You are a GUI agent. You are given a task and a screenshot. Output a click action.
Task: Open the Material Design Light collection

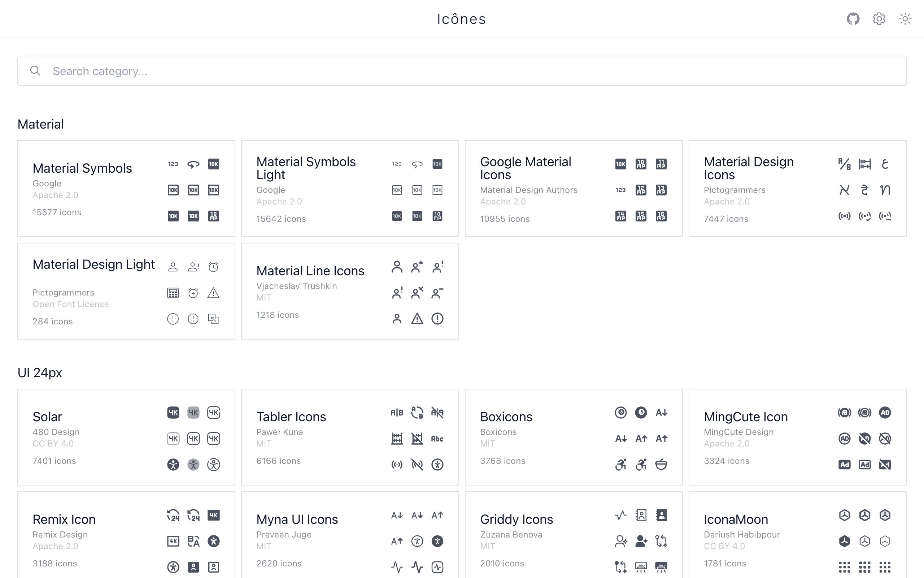pyautogui.click(x=126, y=291)
